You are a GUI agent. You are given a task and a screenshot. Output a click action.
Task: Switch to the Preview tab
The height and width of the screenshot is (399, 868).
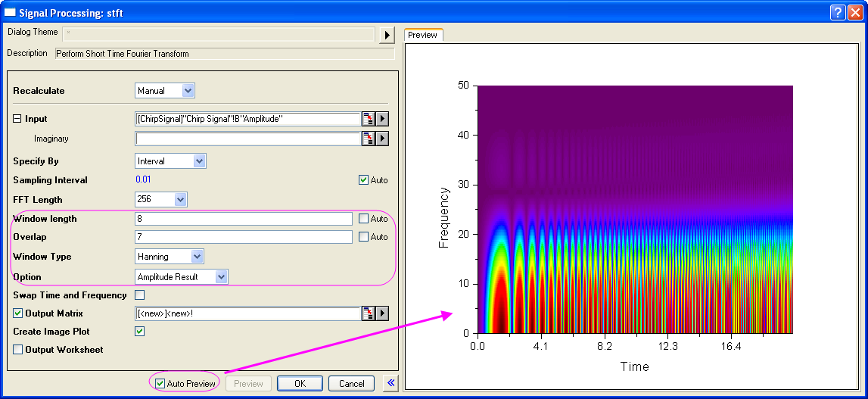point(423,35)
